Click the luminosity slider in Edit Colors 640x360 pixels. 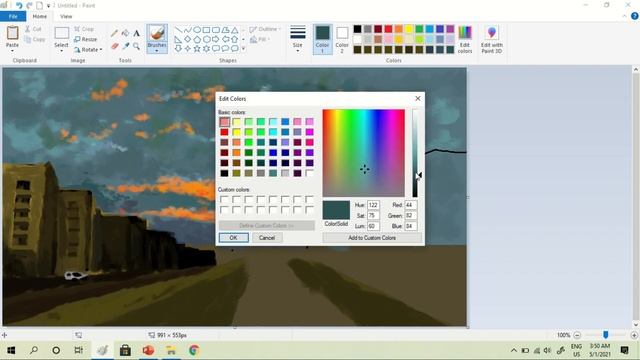coord(415,153)
